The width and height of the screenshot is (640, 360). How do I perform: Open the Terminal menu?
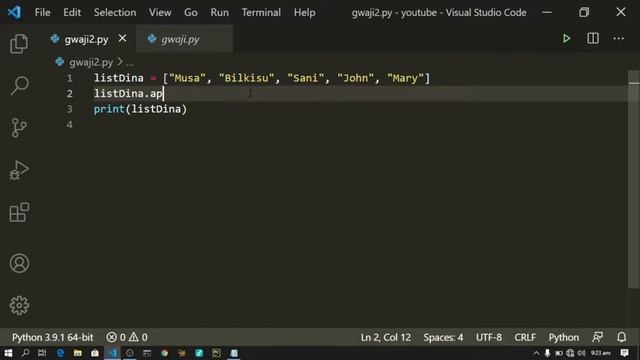point(261,13)
